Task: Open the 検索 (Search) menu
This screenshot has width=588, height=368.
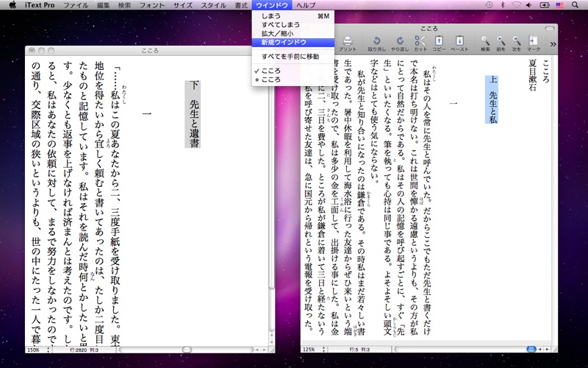Action: pos(124,5)
